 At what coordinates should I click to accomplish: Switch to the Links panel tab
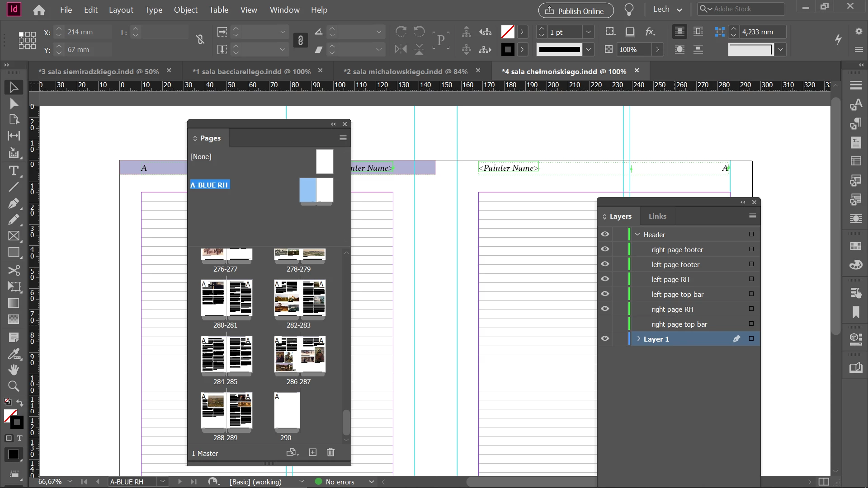point(657,216)
